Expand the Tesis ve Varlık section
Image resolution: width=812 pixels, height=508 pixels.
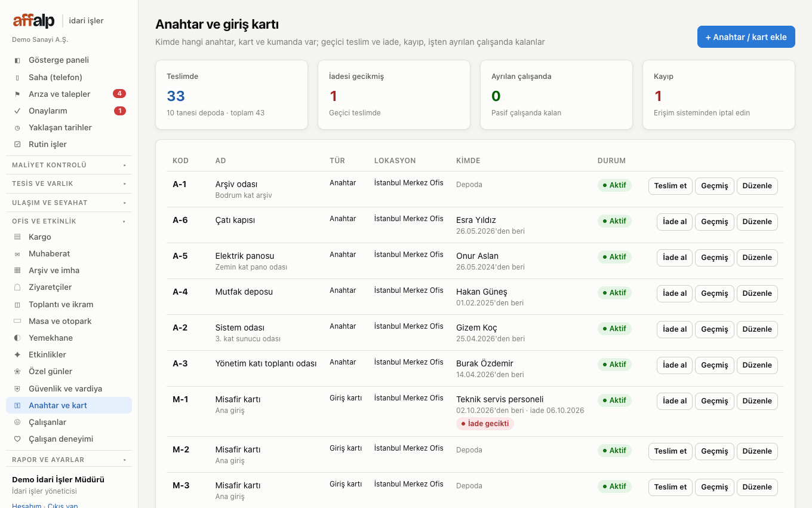coord(69,183)
